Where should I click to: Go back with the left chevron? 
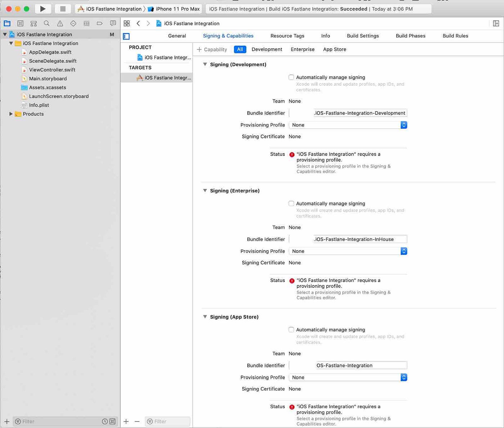coord(138,23)
